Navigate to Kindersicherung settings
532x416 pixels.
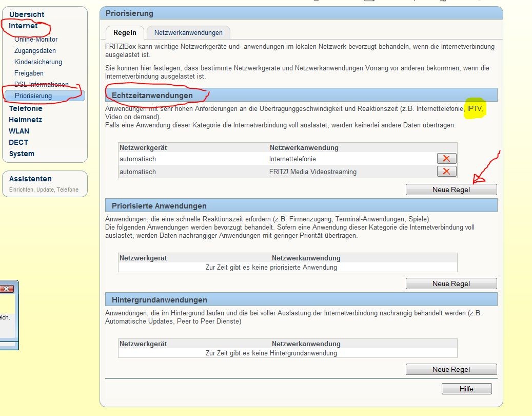pyautogui.click(x=38, y=62)
